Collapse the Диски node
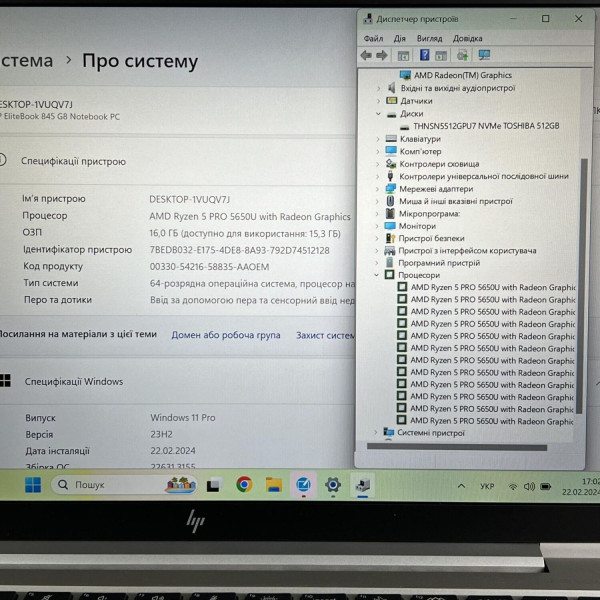This screenshot has width=600, height=600. tap(378, 114)
